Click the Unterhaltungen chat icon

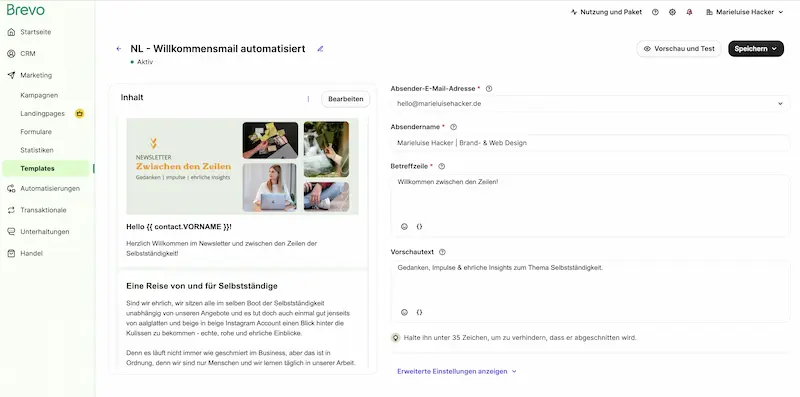coord(11,232)
